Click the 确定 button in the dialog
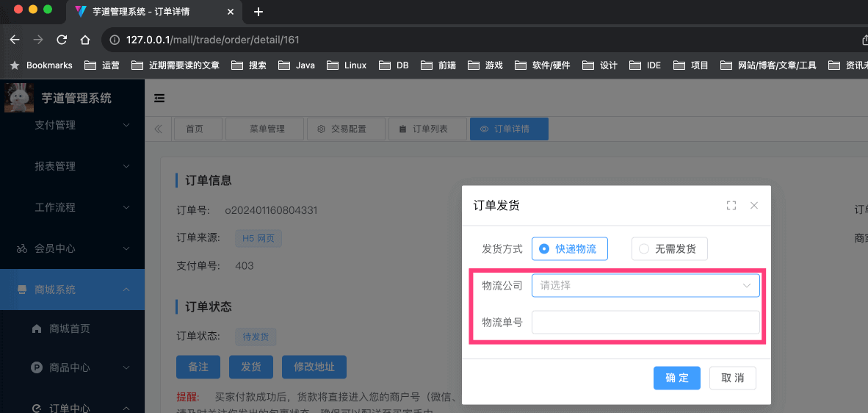Viewport: 868px width, 413px height. pyautogui.click(x=676, y=378)
